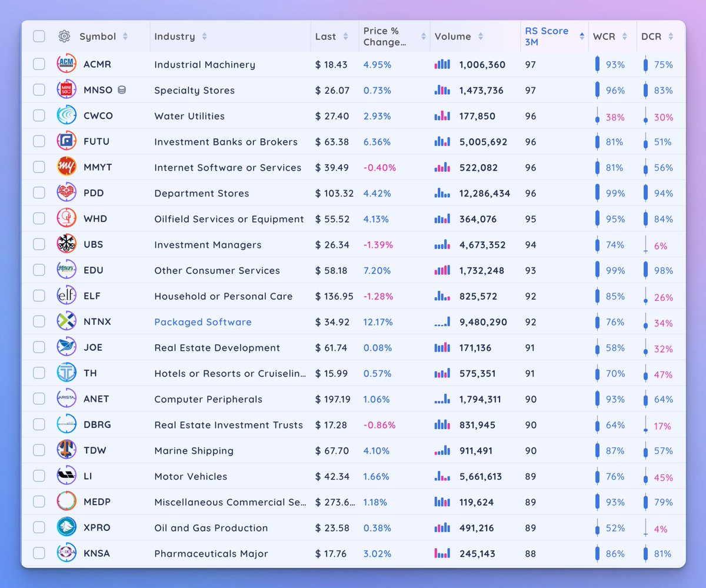Sort by the Volume column arrows

(x=481, y=36)
